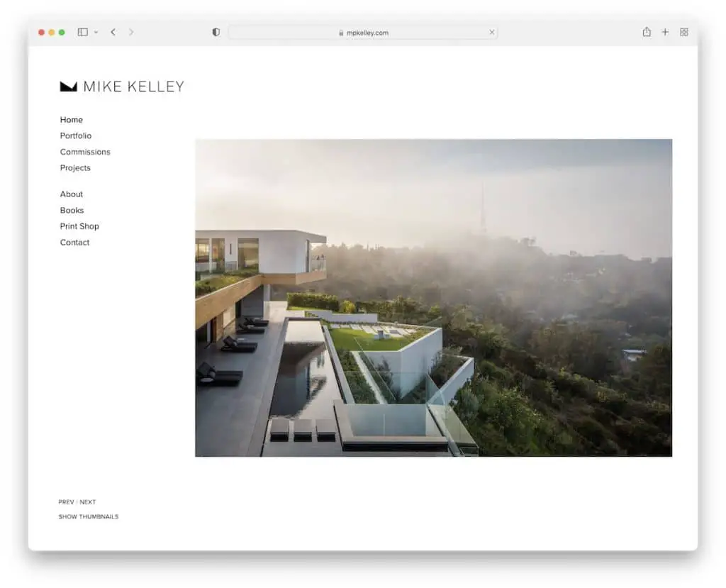Open the Portfolio menu link
This screenshot has width=726, height=588.
(x=75, y=135)
